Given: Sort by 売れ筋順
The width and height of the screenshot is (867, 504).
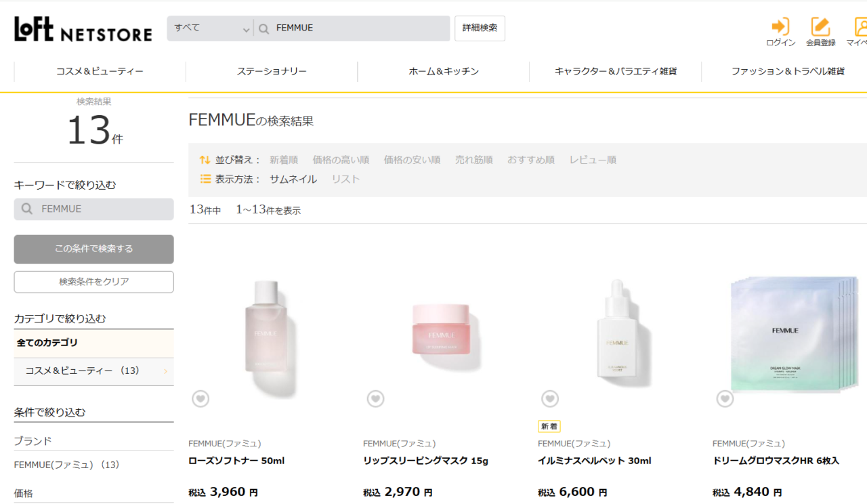Looking at the screenshot, I should pos(474,160).
